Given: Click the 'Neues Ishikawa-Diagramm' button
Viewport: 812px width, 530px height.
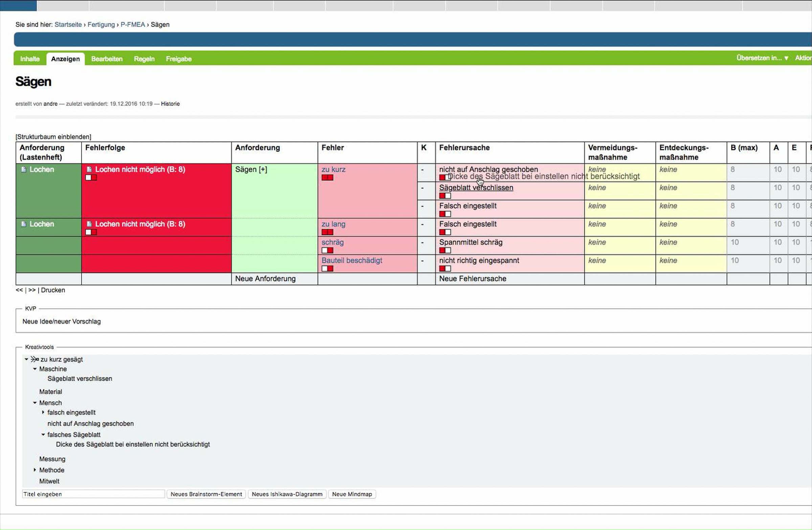Looking at the screenshot, I should [x=287, y=494].
